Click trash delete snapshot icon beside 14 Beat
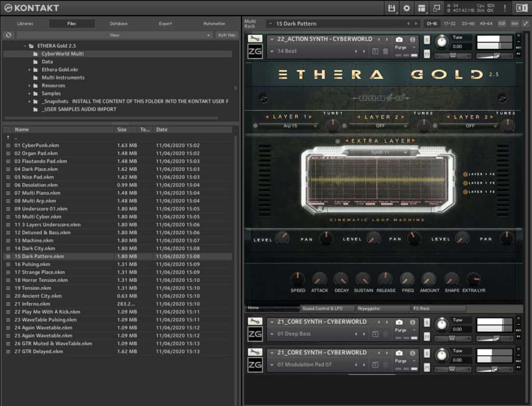 pyautogui.click(x=385, y=51)
